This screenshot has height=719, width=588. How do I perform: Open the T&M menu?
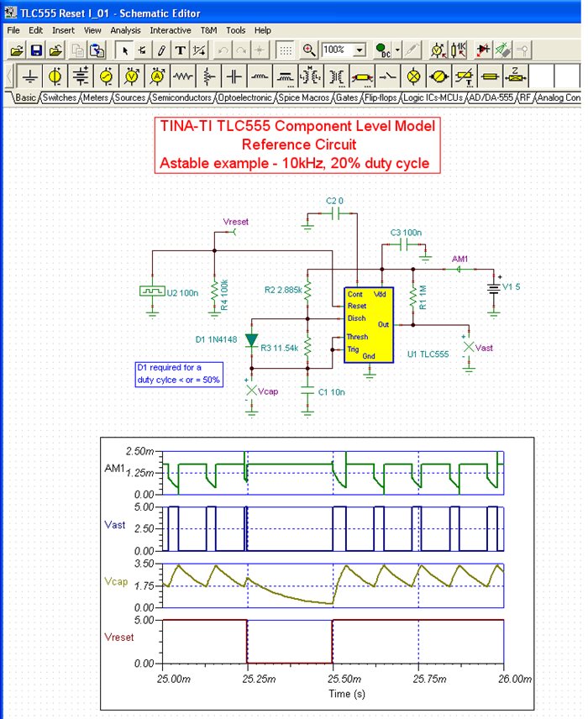[208, 30]
